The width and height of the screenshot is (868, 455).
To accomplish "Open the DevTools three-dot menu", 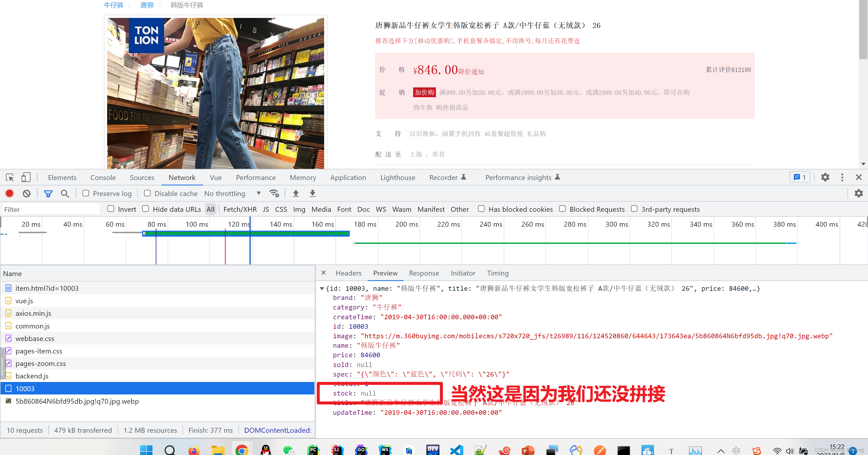I will pos(842,178).
